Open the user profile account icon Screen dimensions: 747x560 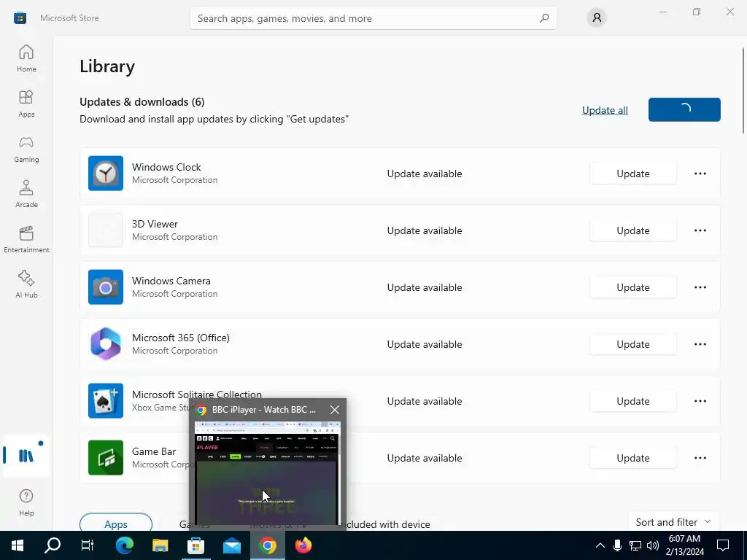(x=597, y=18)
